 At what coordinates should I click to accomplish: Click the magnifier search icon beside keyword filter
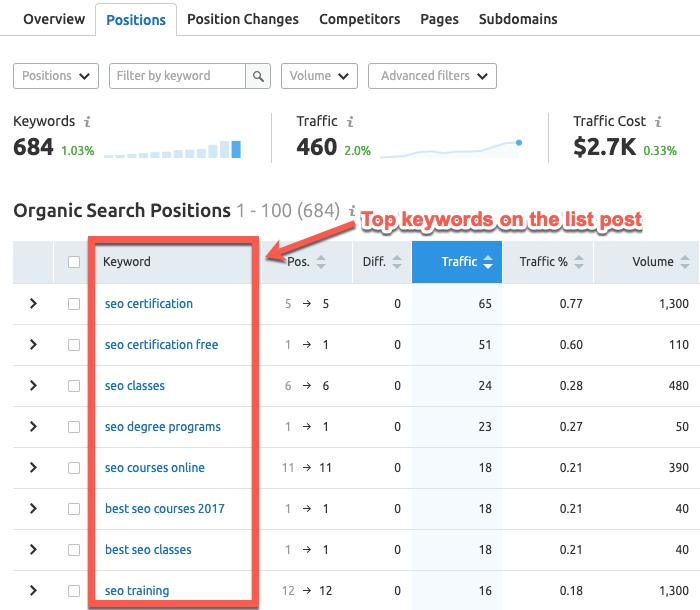point(258,76)
